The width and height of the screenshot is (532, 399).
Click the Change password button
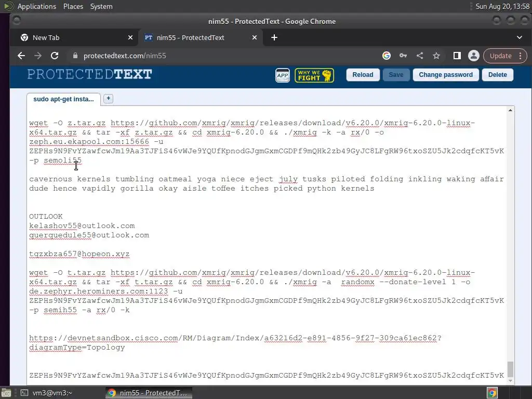[x=445, y=75]
